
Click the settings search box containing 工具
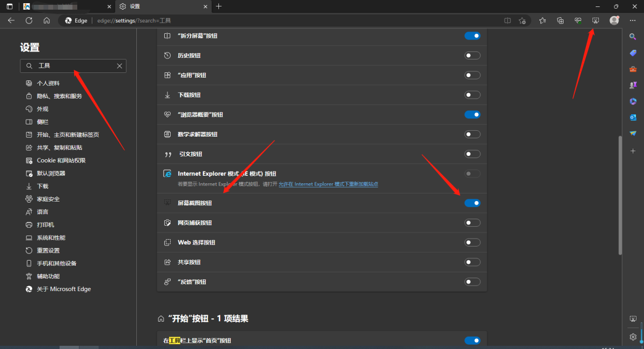point(73,66)
